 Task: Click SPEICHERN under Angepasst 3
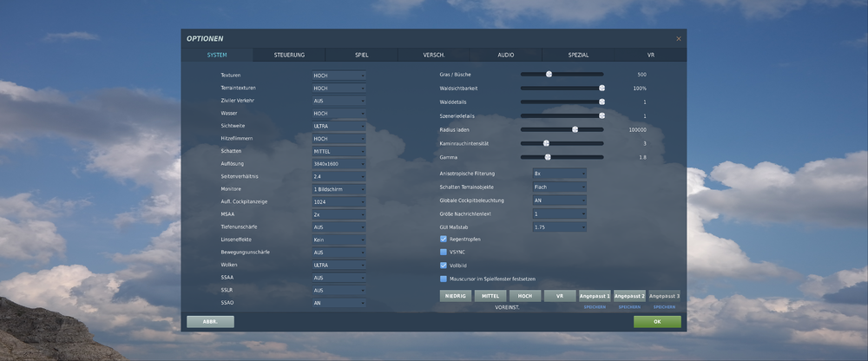pos(664,306)
